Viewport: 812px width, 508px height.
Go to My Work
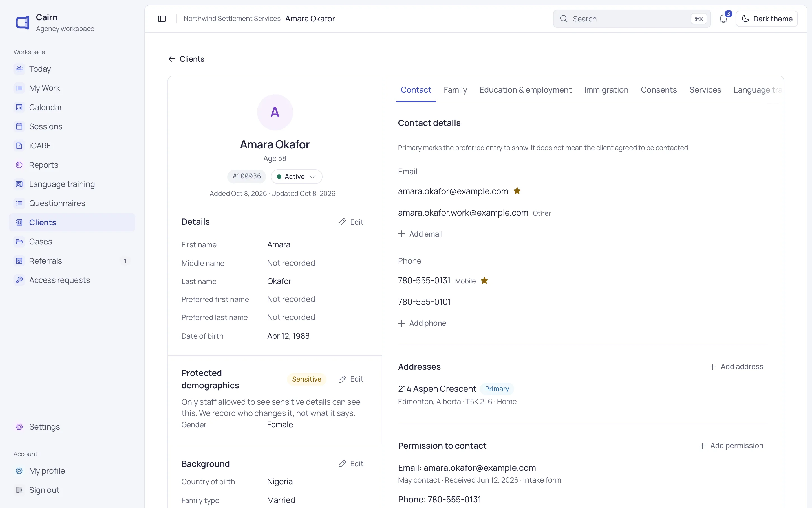pos(72,88)
